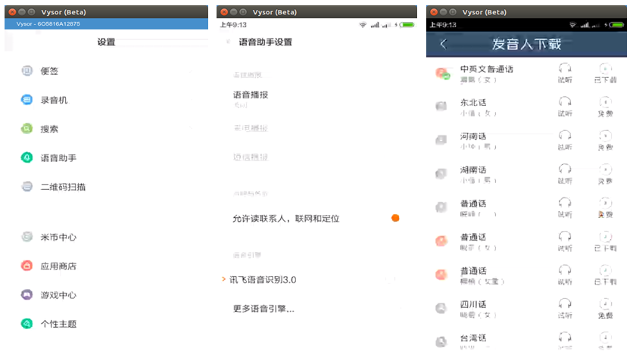Select the 河南话 speaker avatar
Image resolution: width=636 pixels, height=364 pixels.
[441, 140]
